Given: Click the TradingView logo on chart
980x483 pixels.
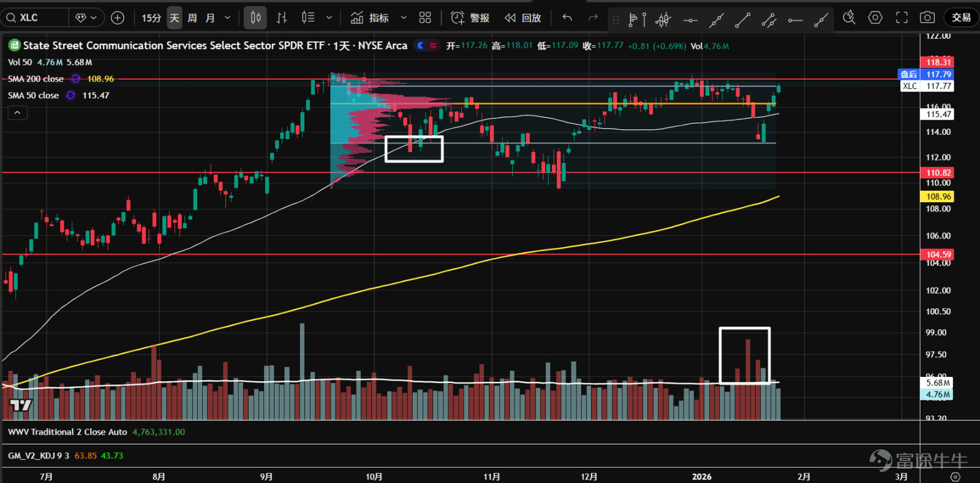Looking at the screenshot, I should tap(21, 405).
